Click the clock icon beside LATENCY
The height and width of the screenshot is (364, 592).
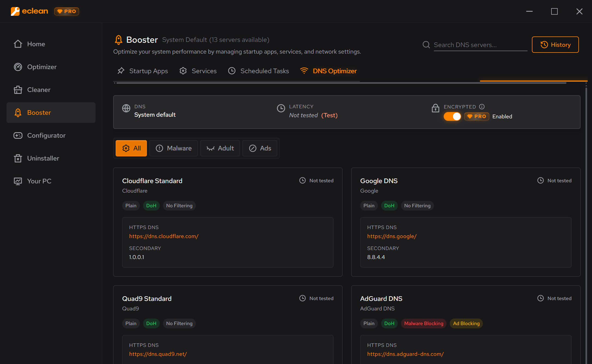281,108
